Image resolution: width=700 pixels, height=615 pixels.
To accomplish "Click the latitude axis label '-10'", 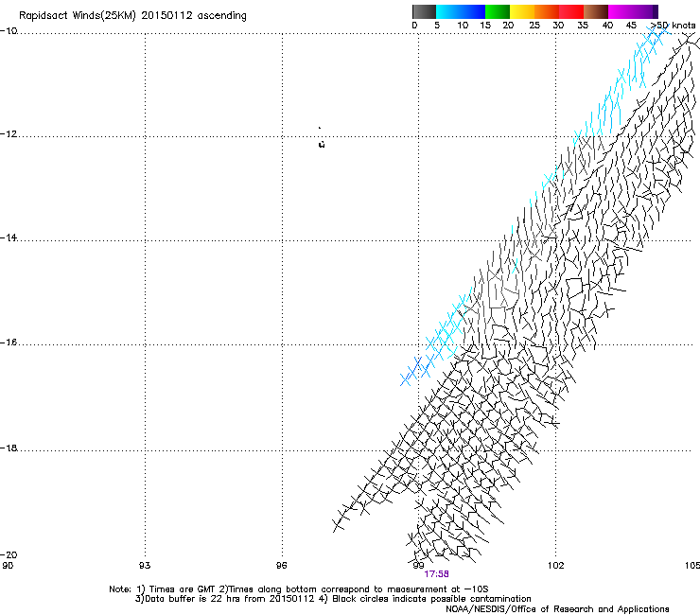I will click(9, 31).
